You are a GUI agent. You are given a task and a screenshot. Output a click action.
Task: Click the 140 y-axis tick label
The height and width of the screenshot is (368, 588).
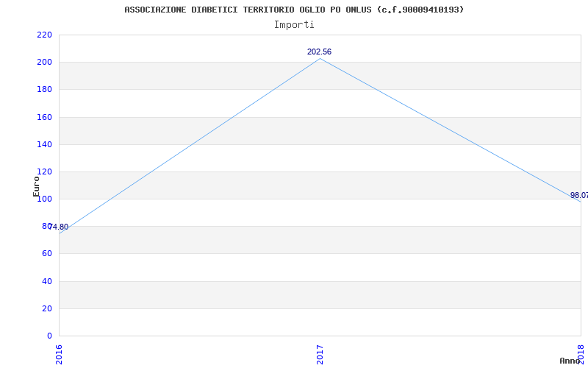44,144
